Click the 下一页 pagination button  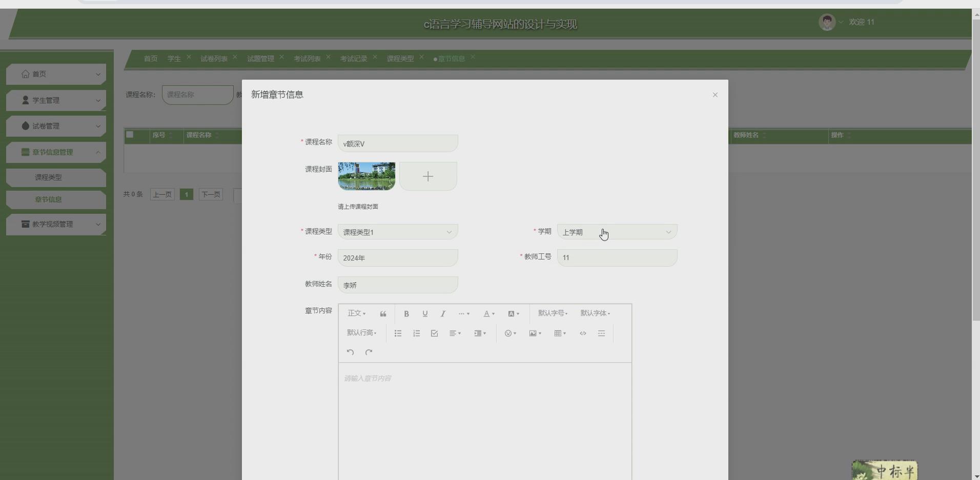(210, 194)
